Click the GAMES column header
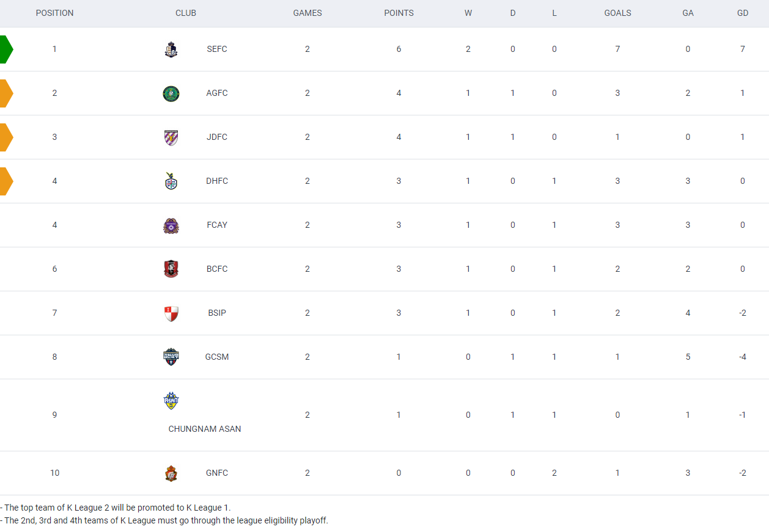The image size is (769, 532). pyautogui.click(x=307, y=13)
